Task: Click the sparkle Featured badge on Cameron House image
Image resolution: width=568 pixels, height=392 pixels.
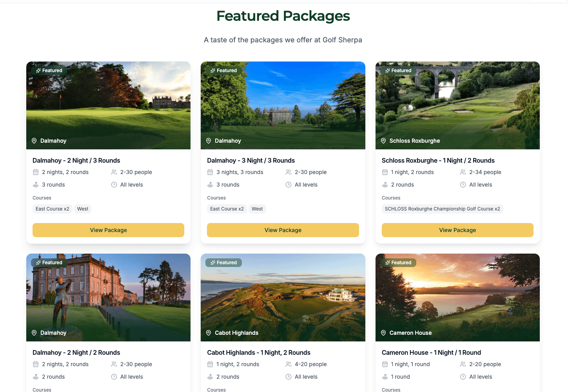Action: [x=398, y=263]
